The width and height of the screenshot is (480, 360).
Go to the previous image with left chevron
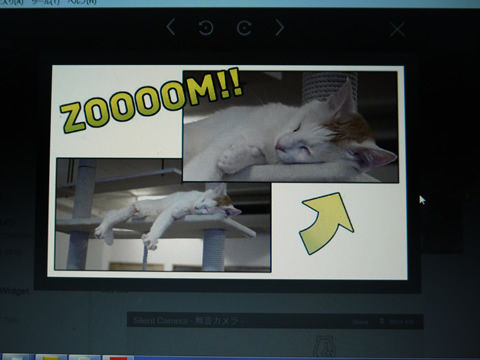point(171,27)
